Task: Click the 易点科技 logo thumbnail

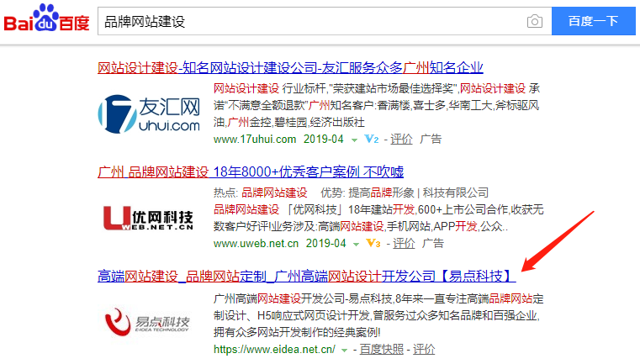Action: coord(147,322)
